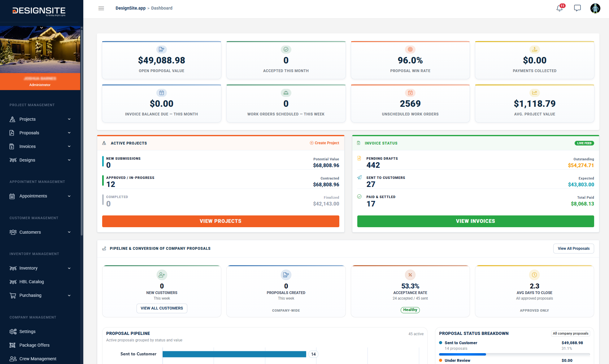Click the Approved / In-Progress count 12
The width and height of the screenshot is (609, 364).
tap(111, 184)
